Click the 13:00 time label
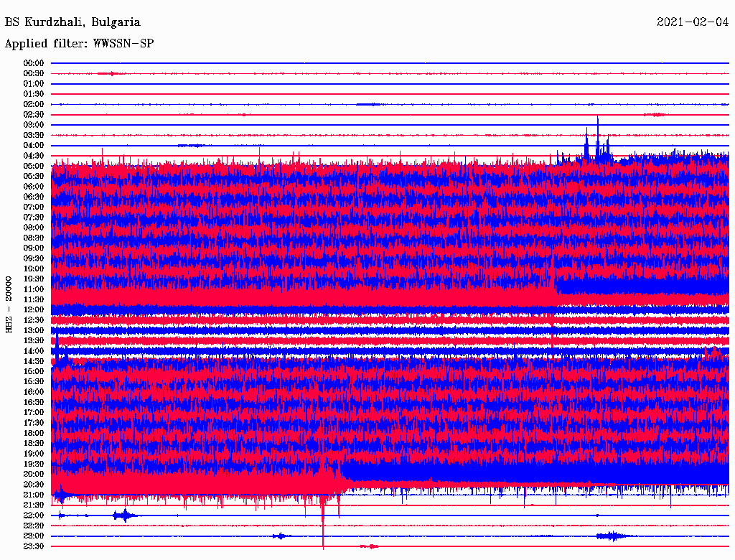 (34, 331)
